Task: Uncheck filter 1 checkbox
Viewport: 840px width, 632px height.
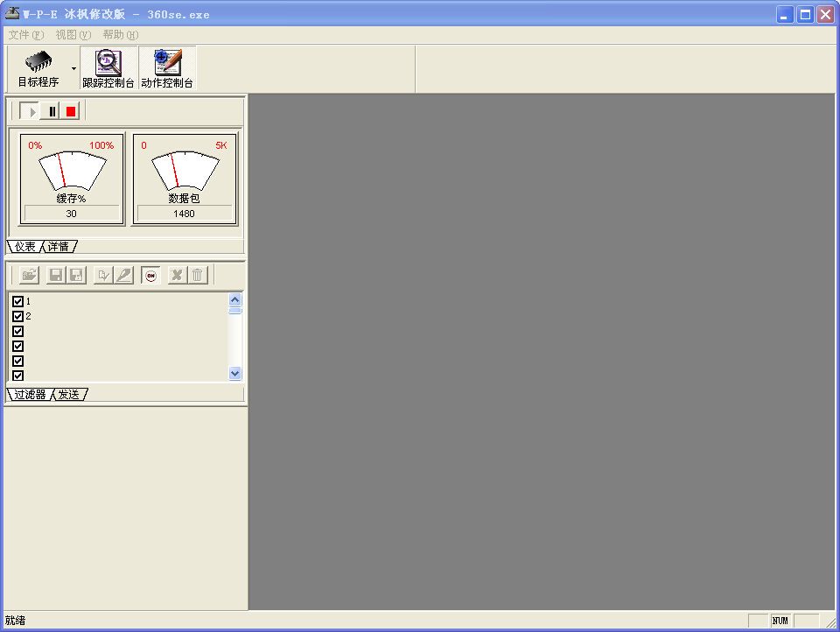Action: coord(17,301)
